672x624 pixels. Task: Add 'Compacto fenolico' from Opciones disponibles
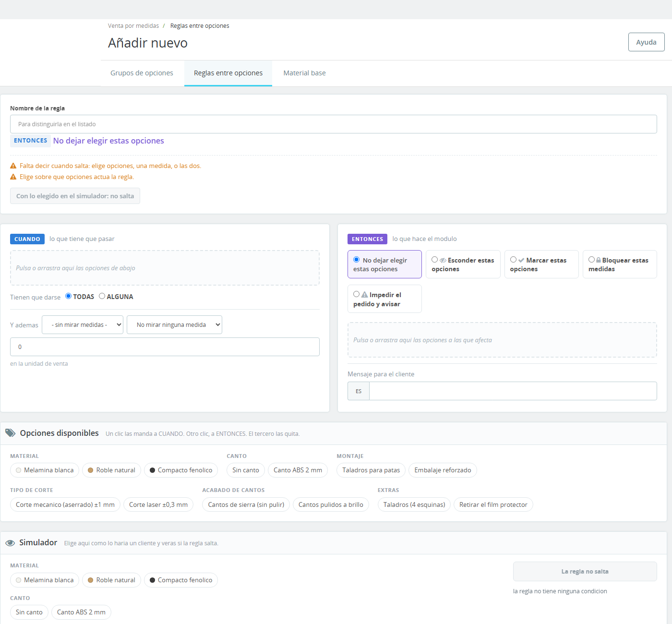(x=181, y=470)
